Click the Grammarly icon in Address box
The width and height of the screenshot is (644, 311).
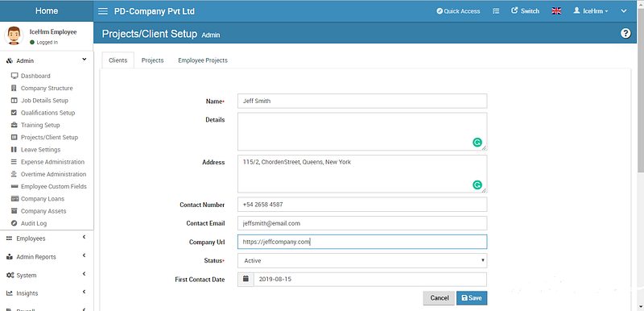click(x=477, y=185)
